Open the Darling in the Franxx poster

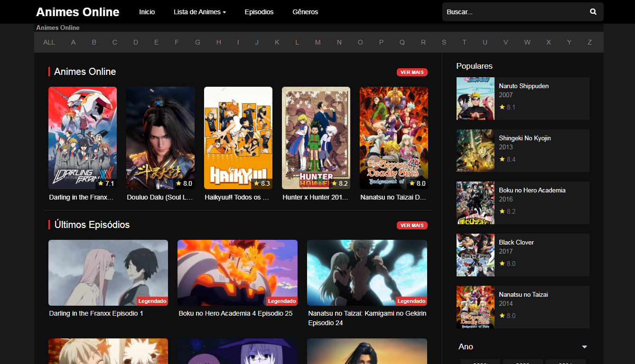point(83,138)
